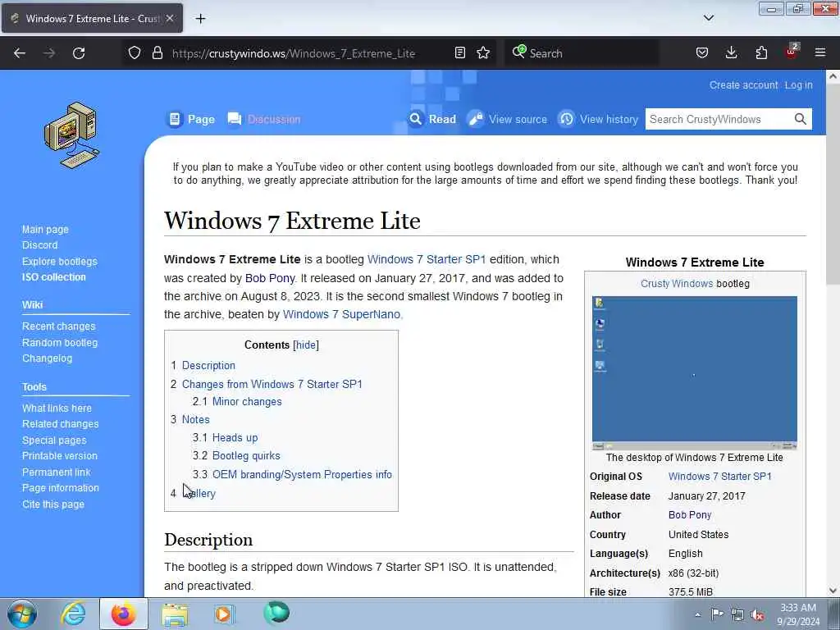Reload the current page
This screenshot has width=840, height=630.
[79, 53]
